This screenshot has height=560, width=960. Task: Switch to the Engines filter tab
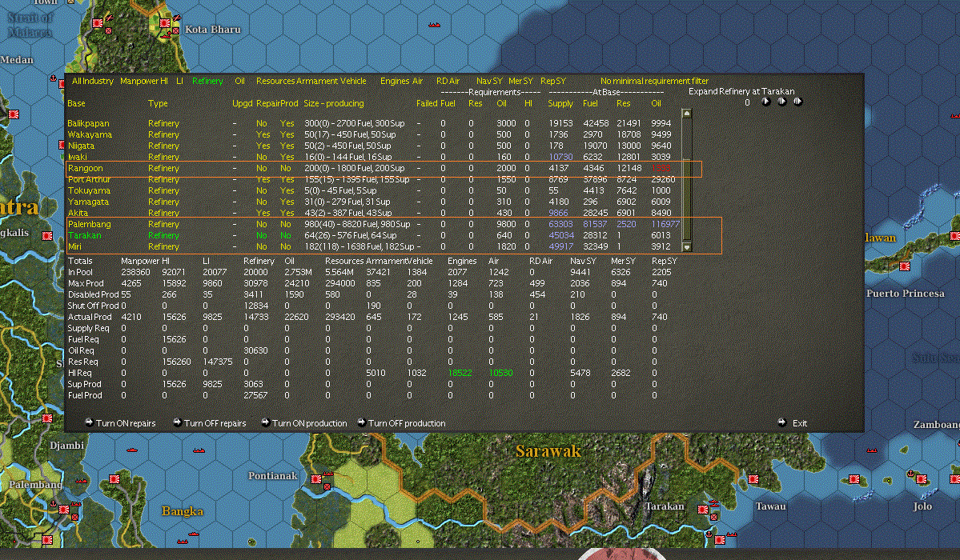(x=395, y=81)
